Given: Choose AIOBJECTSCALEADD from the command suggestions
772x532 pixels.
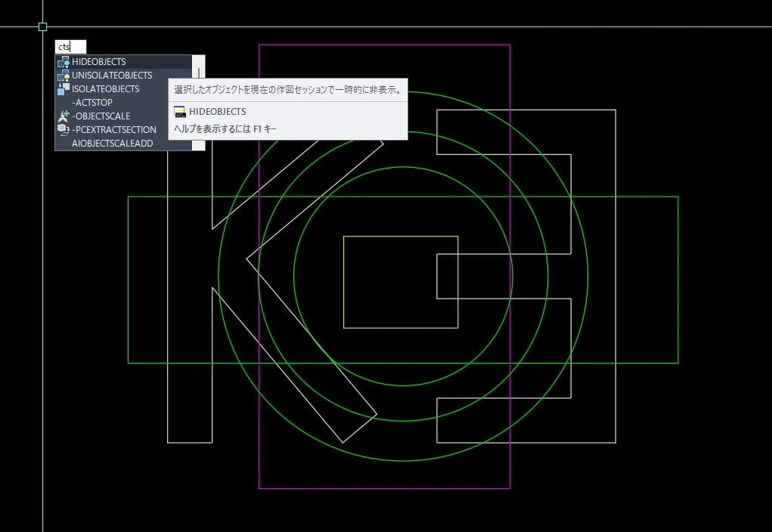Looking at the screenshot, I should (x=123, y=144).
